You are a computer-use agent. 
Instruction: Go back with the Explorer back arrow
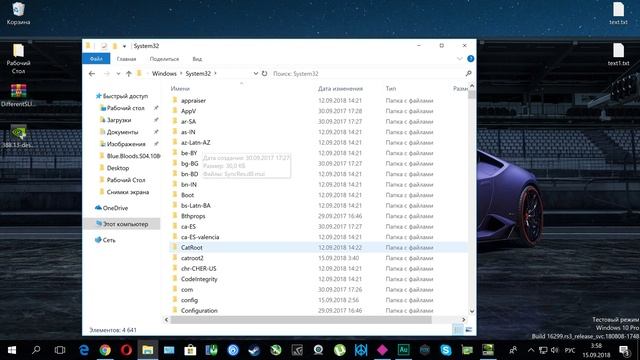[92, 74]
